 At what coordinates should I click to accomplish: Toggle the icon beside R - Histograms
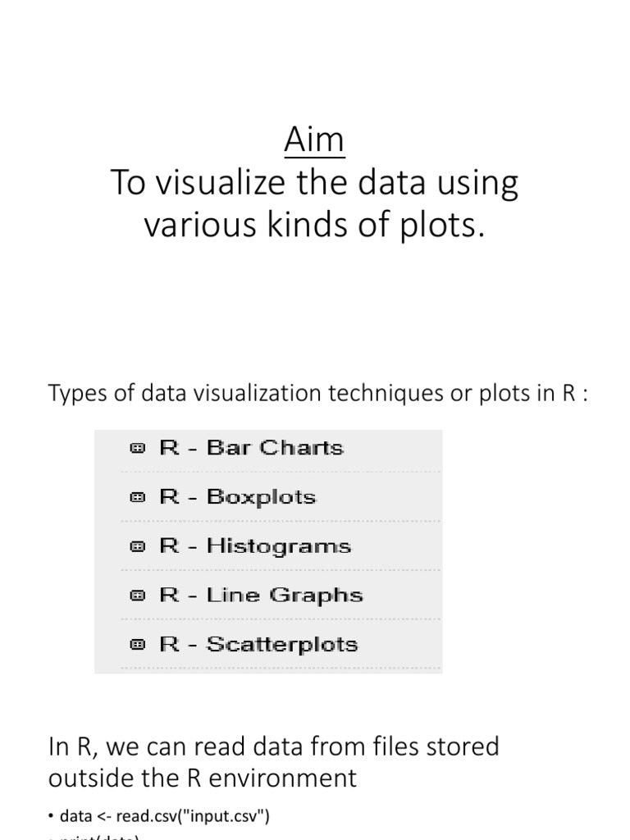(x=137, y=546)
